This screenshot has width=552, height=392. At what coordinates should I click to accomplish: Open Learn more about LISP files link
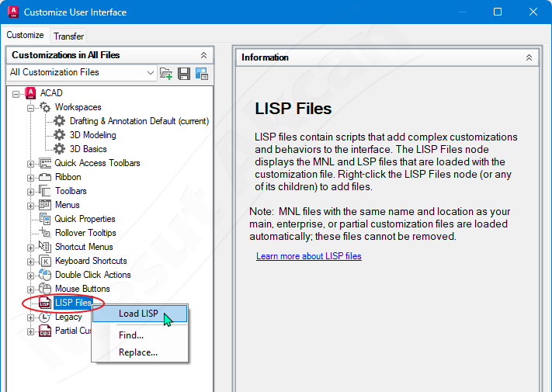(309, 256)
